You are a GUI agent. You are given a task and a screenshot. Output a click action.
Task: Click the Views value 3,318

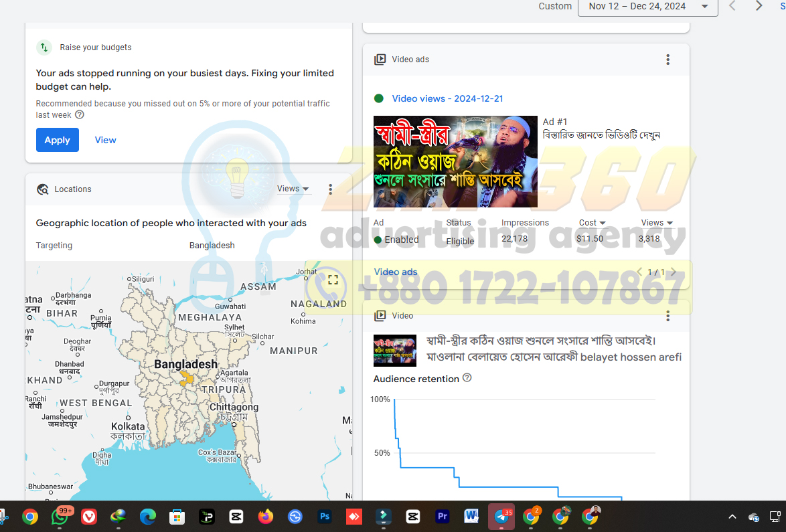[x=649, y=239]
